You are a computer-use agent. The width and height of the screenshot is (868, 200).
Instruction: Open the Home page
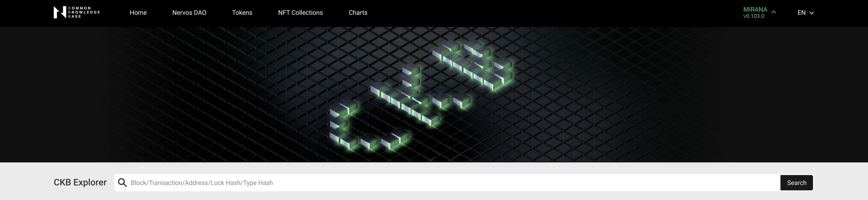click(138, 12)
